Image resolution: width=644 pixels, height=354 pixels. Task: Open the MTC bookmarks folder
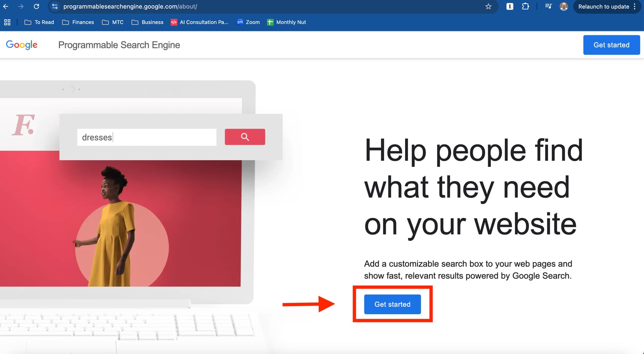click(113, 22)
